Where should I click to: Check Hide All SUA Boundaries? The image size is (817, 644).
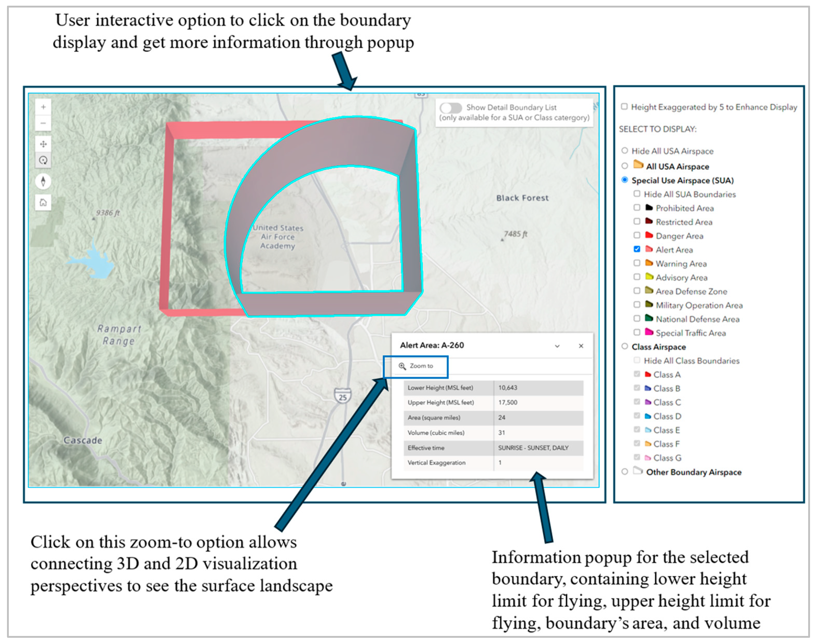coord(637,194)
